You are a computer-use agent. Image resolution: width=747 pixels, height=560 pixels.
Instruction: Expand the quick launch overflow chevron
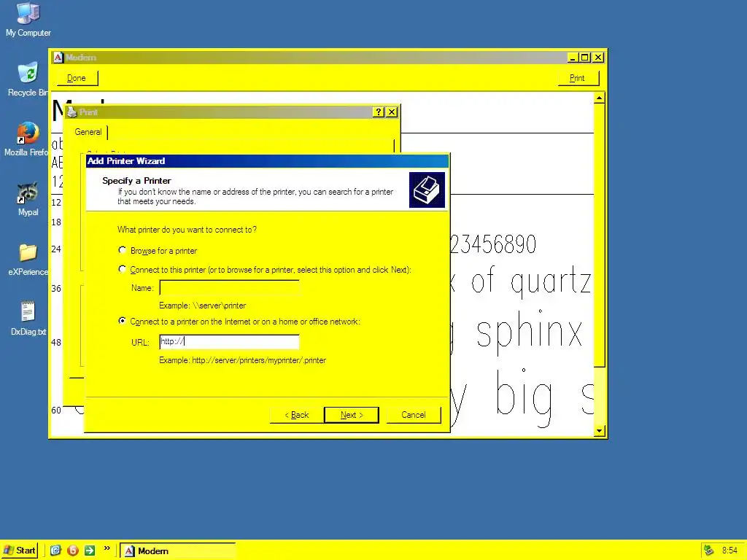pyautogui.click(x=107, y=548)
